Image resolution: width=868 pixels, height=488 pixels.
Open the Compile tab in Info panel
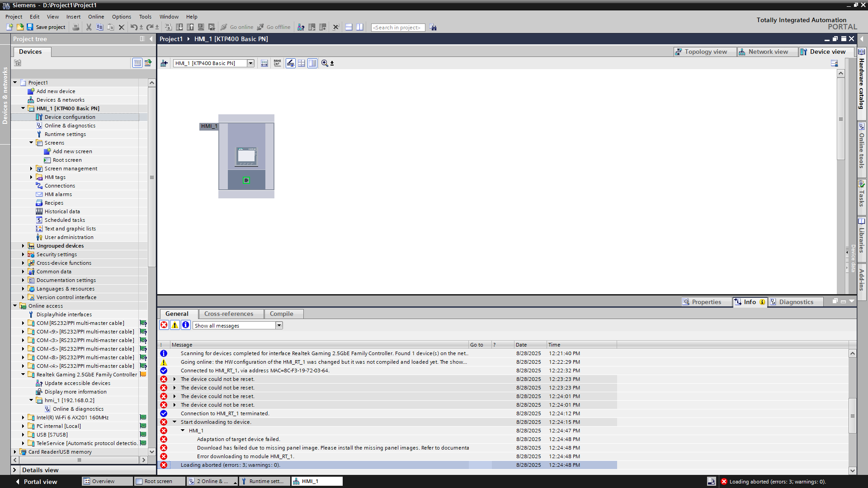point(281,314)
